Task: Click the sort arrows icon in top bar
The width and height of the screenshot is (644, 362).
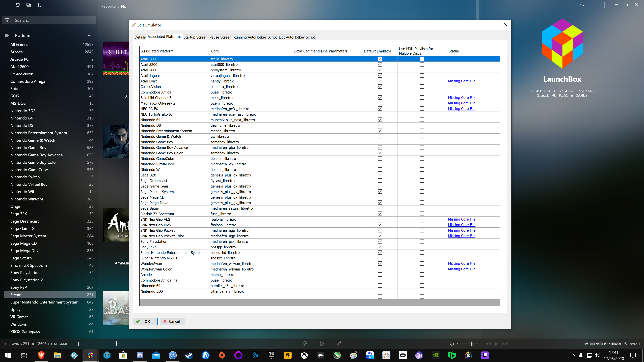Action: [39, 5]
